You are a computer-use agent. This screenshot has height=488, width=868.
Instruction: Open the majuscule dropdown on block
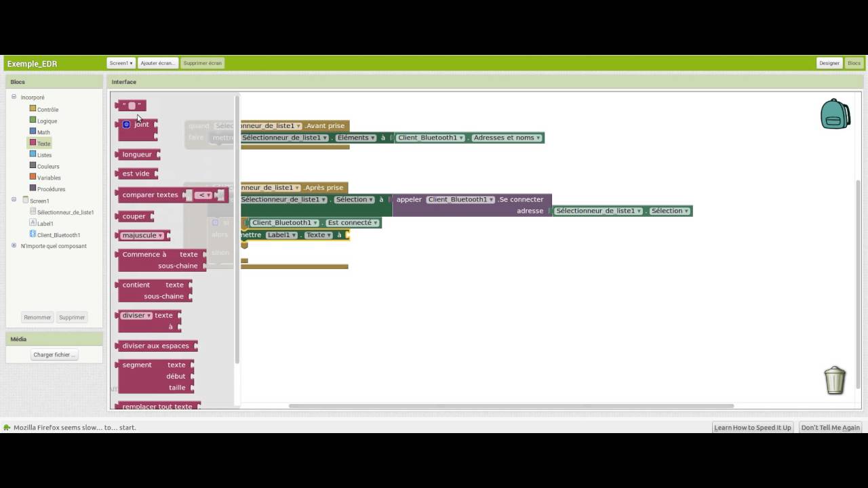pyautogui.click(x=142, y=235)
